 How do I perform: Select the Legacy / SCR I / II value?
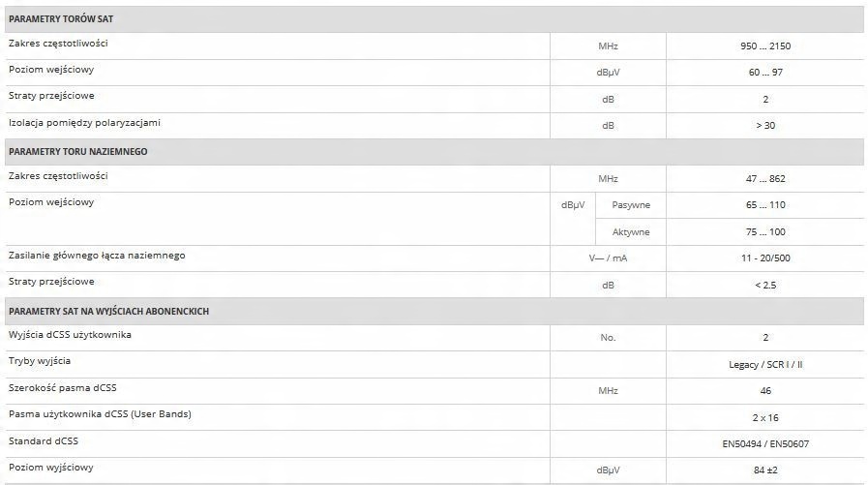click(x=764, y=364)
